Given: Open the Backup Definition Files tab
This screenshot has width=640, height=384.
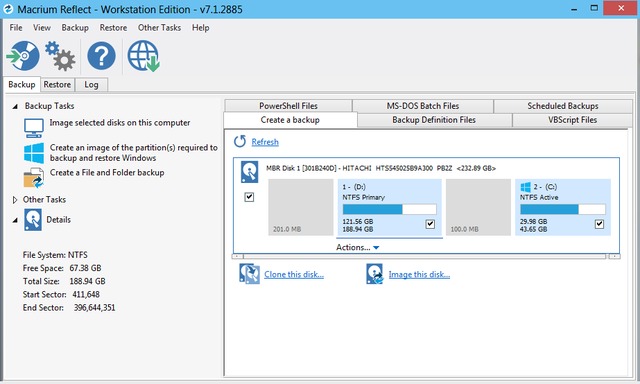Looking at the screenshot, I should pos(434,120).
